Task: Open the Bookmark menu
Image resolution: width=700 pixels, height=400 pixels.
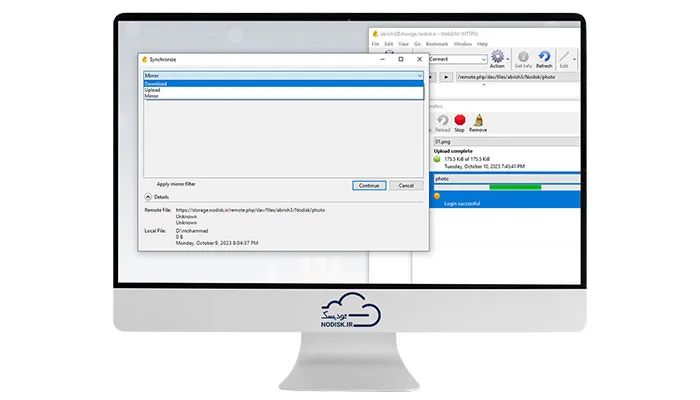Action: 437,44
